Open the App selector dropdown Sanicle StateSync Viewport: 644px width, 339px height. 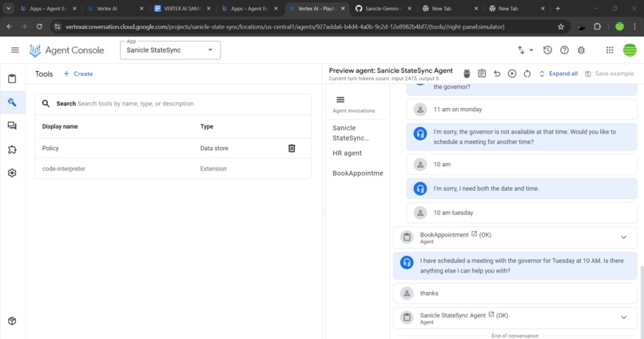point(170,50)
